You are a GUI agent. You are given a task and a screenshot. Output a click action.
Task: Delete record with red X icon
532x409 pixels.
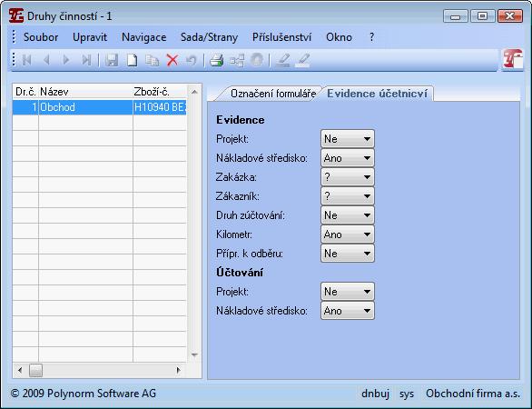[172, 61]
